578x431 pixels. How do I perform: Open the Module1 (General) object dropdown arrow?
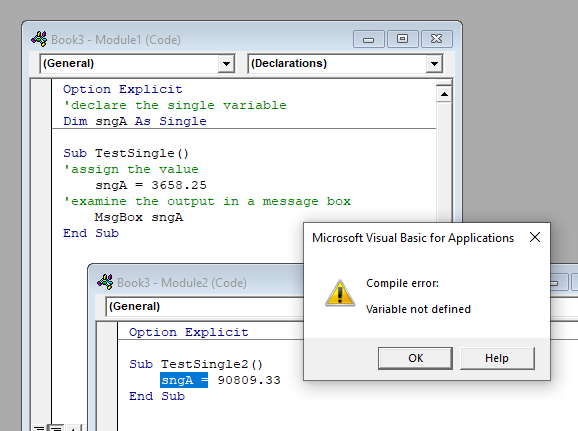coord(226,64)
